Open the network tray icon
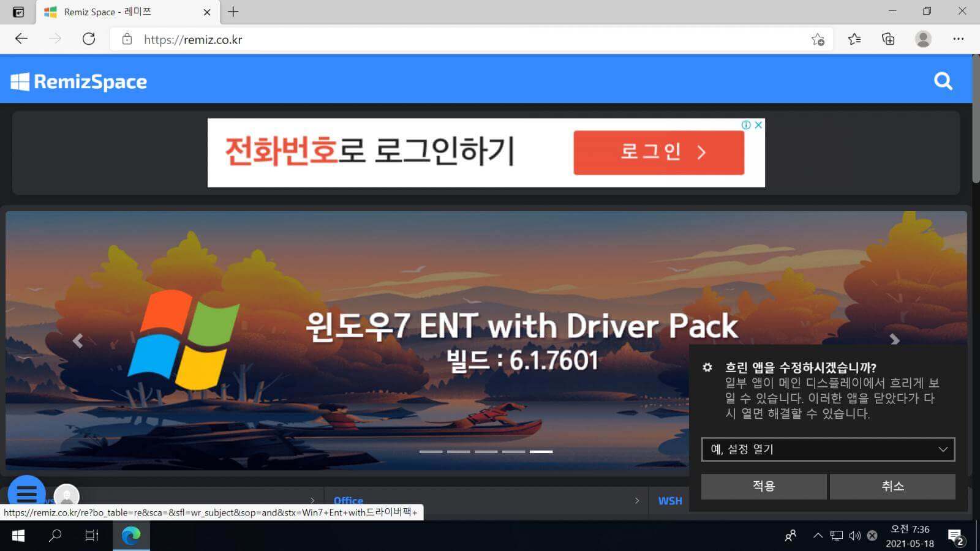980x551 pixels. coord(837,536)
